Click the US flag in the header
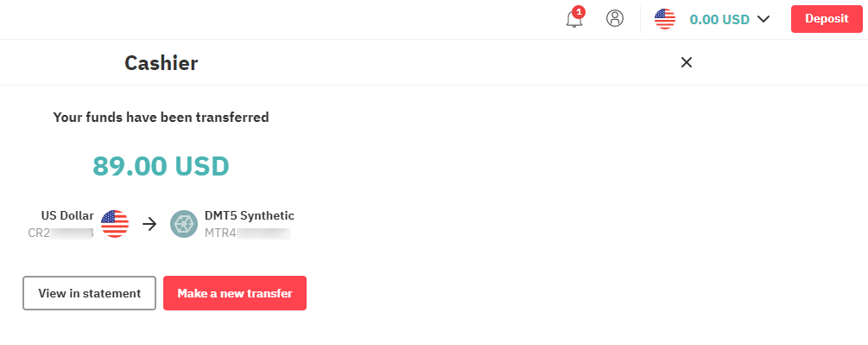868x345 pixels. [x=664, y=19]
